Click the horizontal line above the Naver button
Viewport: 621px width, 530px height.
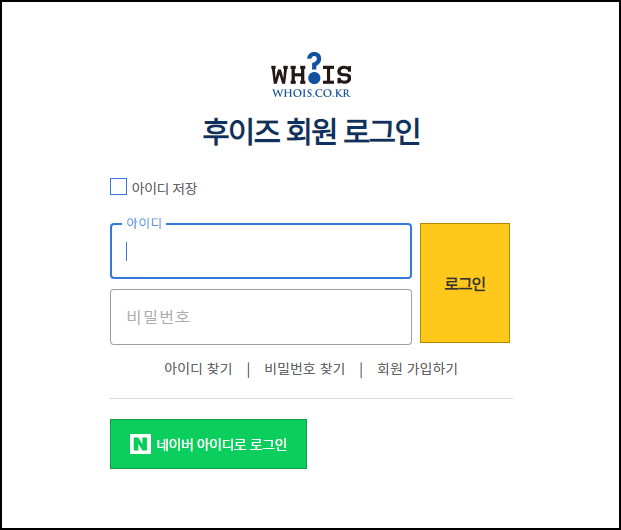(311, 398)
